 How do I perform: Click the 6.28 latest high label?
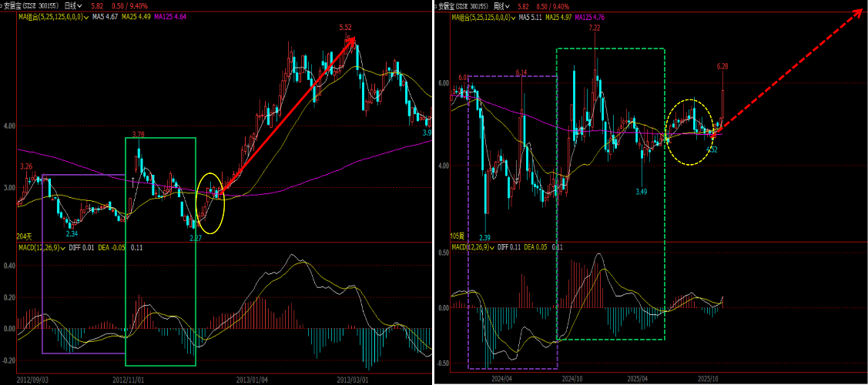pos(722,66)
